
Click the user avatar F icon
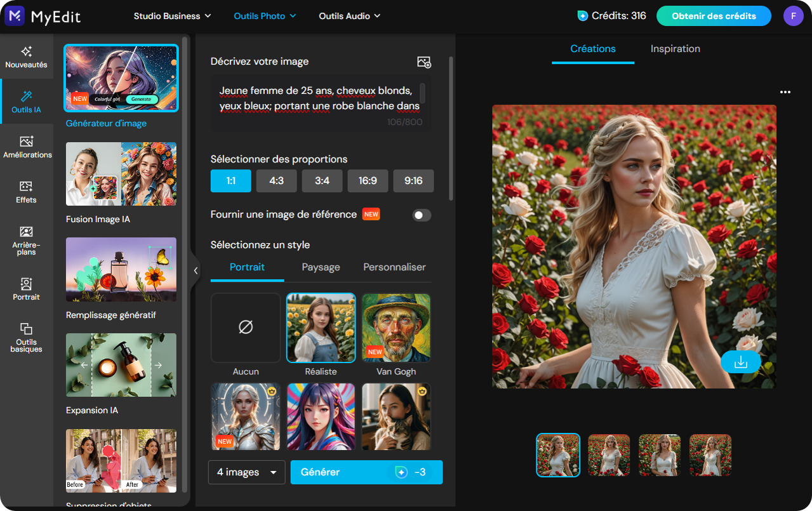(793, 16)
